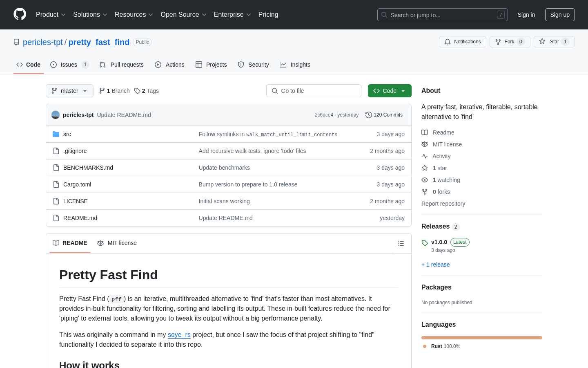The height and width of the screenshot is (368, 588).
Task: Click the file icon next to Cargo.toml
Action: pos(56,184)
